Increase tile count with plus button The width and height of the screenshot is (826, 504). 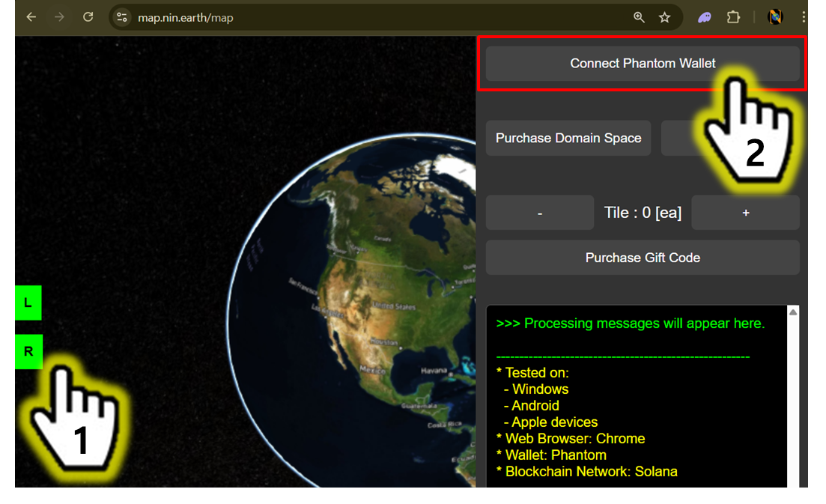tap(745, 213)
